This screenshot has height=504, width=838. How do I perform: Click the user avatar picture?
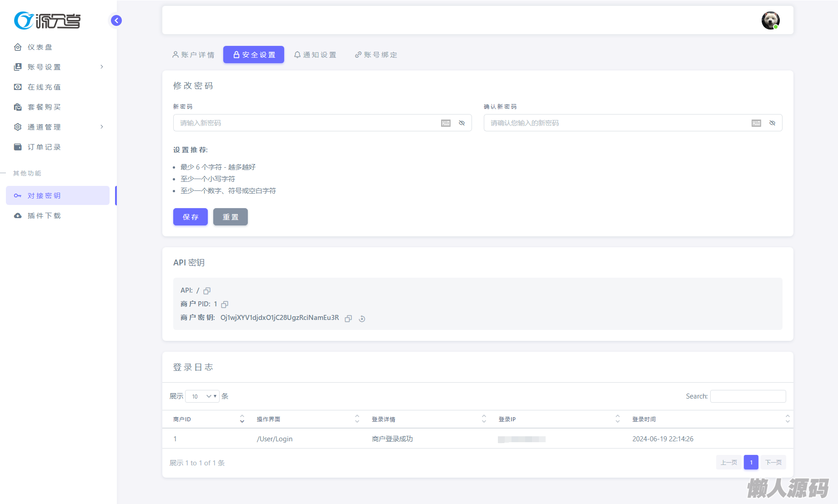(x=770, y=20)
